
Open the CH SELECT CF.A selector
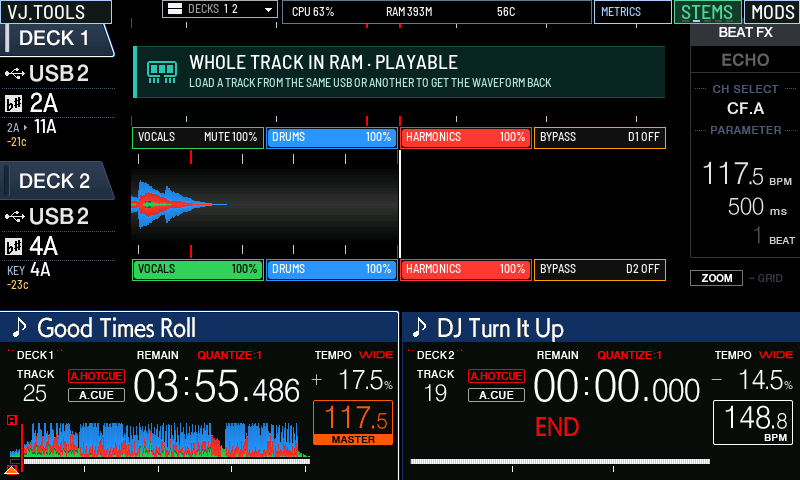pos(745,108)
